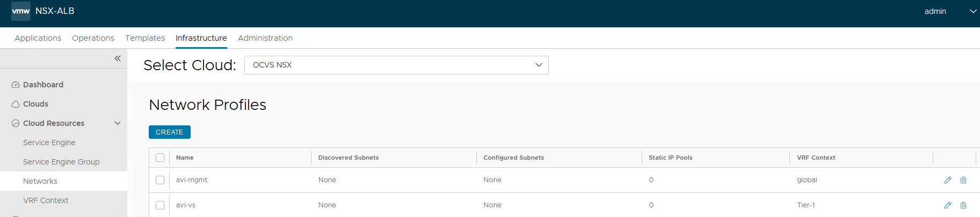Collapse the sidebar with double-chevron icon
The width and height of the screenshot is (980, 217).
pyautogui.click(x=118, y=58)
